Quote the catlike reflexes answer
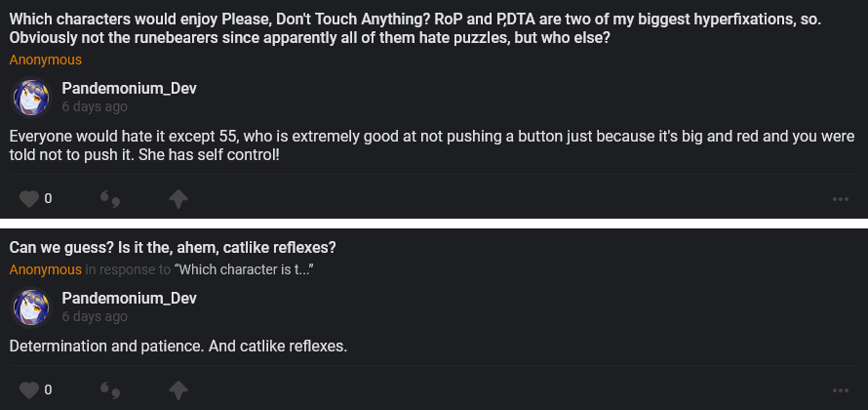 click(110, 389)
